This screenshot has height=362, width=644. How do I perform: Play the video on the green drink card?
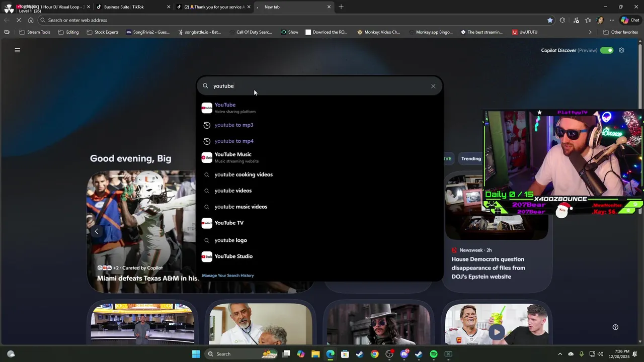pyautogui.click(x=497, y=332)
